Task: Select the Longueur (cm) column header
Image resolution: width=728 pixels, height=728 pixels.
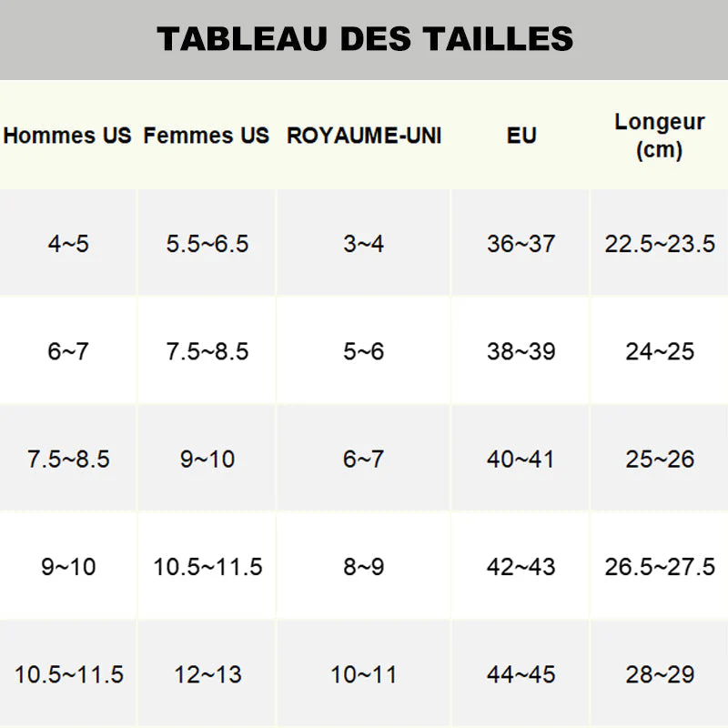Action: [660, 136]
